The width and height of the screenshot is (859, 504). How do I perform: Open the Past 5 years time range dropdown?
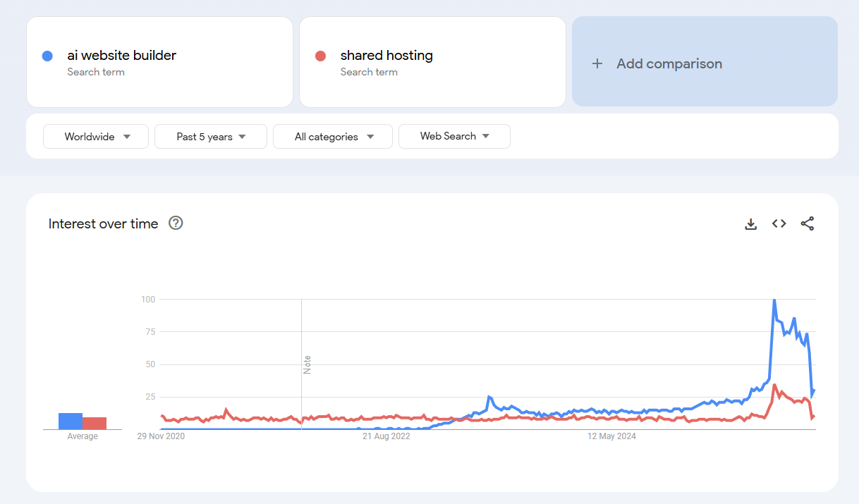click(x=210, y=136)
